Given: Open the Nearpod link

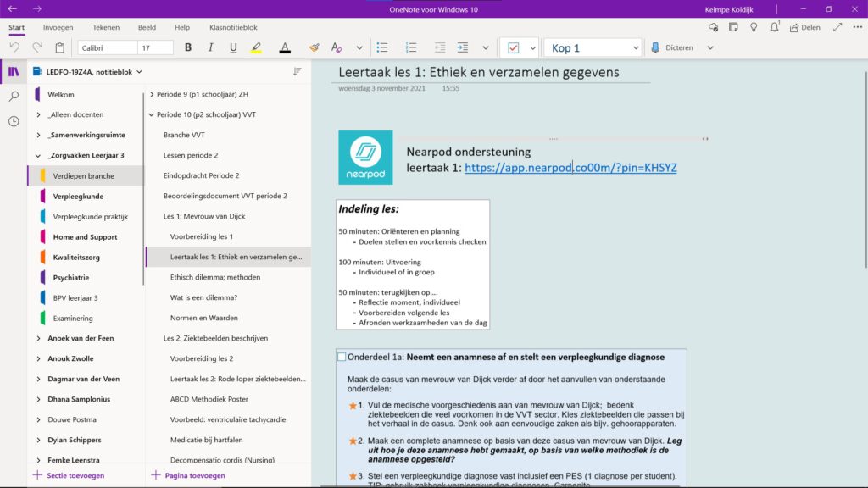Looking at the screenshot, I should click(570, 168).
